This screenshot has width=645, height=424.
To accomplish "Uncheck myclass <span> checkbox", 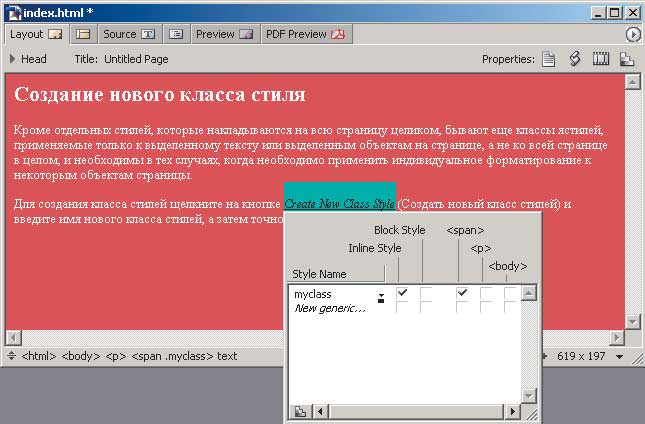I will point(462,293).
